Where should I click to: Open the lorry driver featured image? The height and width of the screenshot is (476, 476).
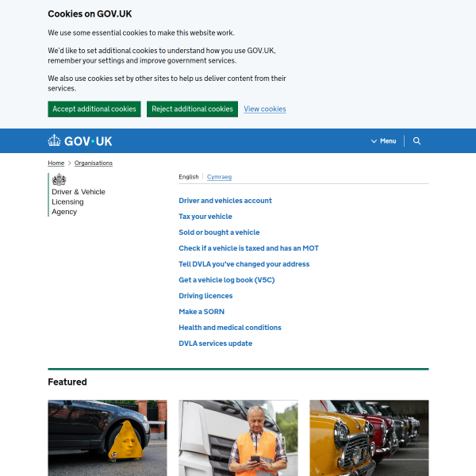238,438
